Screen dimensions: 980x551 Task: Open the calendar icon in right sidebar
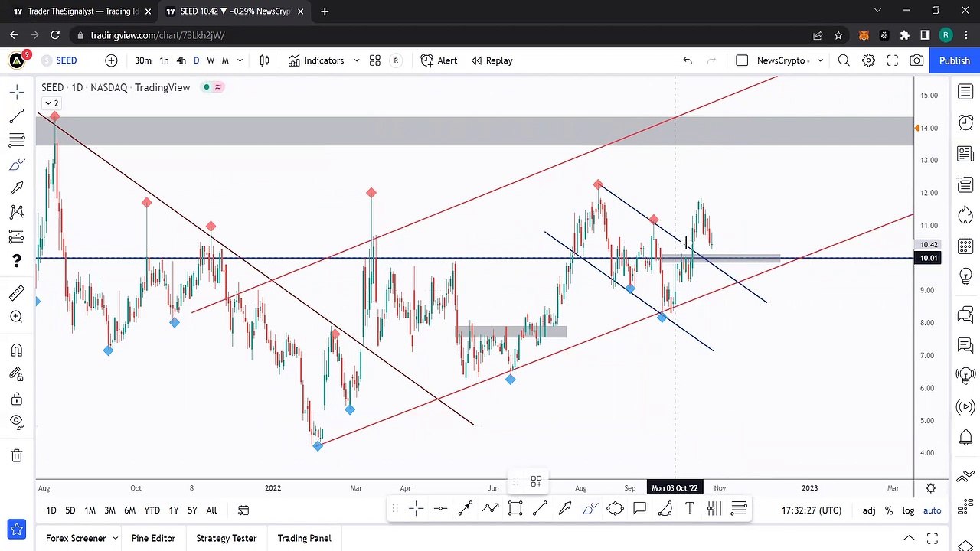tap(965, 246)
